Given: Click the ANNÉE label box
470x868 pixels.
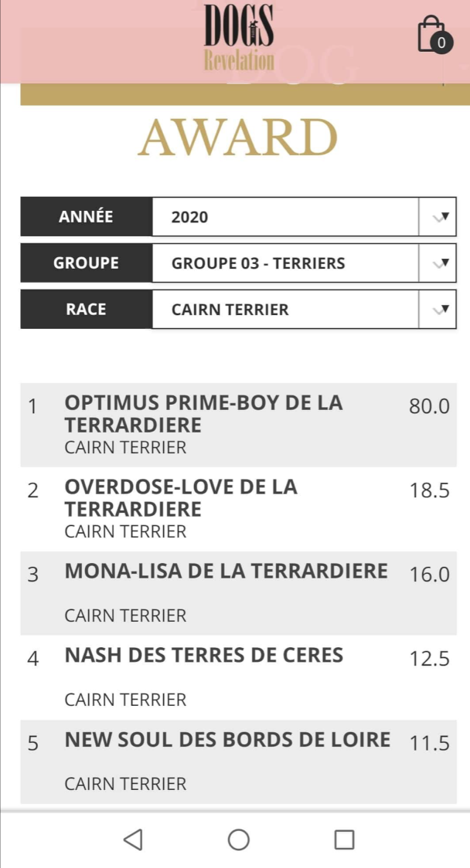Looking at the screenshot, I should tap(86, 216).
